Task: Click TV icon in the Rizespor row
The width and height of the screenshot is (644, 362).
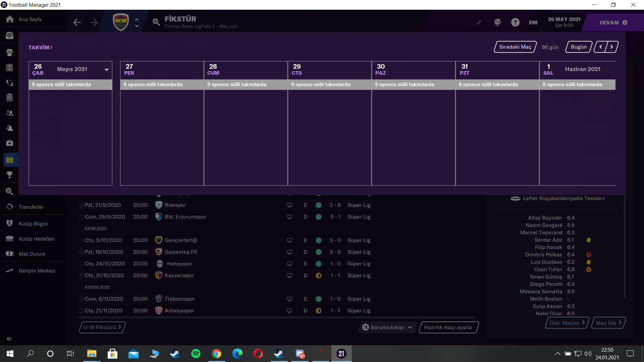Action: (x=289, y=205)
